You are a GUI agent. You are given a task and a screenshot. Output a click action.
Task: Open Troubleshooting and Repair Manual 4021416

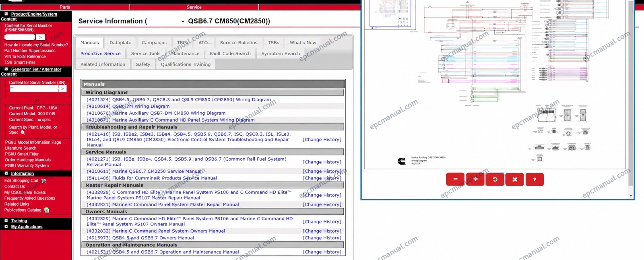click(188, 140)
